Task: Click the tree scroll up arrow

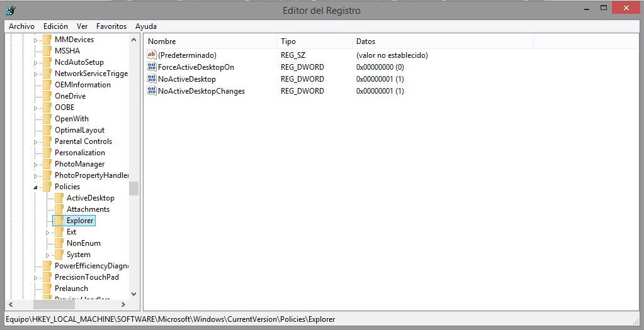Action: pyautogui.click(x=133, y=40)
